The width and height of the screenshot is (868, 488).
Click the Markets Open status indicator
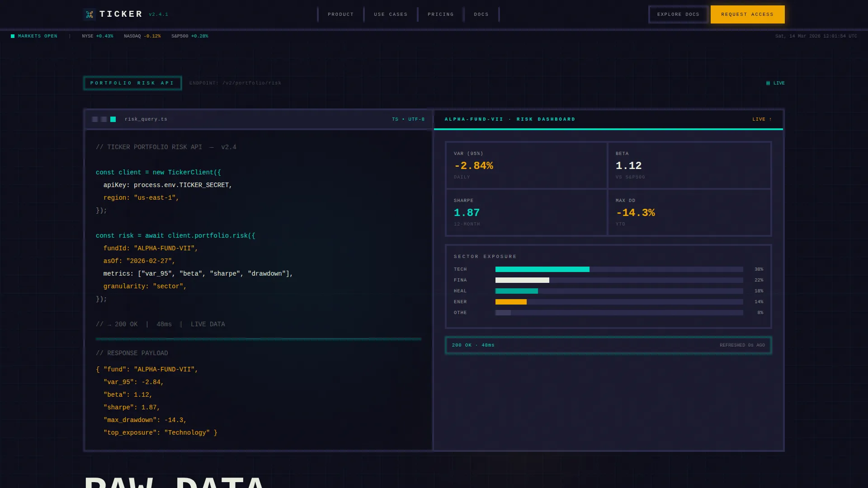34,36
